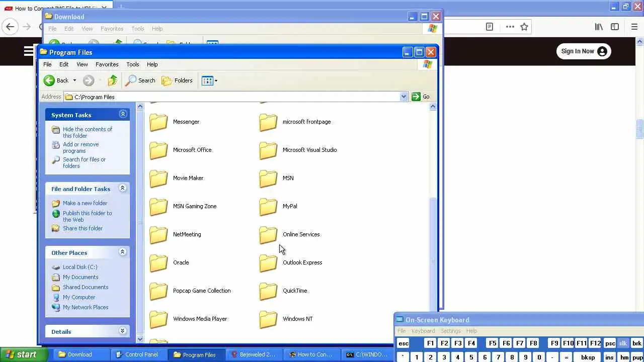This screenshot has width=644, height=362.
Task: Select the Popcap Game Collection folder icon
Action: [x=158, y=291]
